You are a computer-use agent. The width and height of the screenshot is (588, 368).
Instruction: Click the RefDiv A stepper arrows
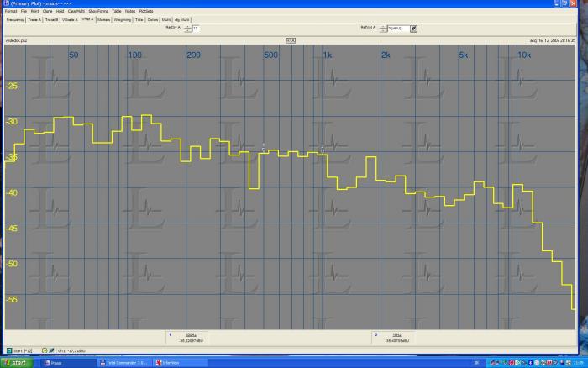tap(188, 28)
